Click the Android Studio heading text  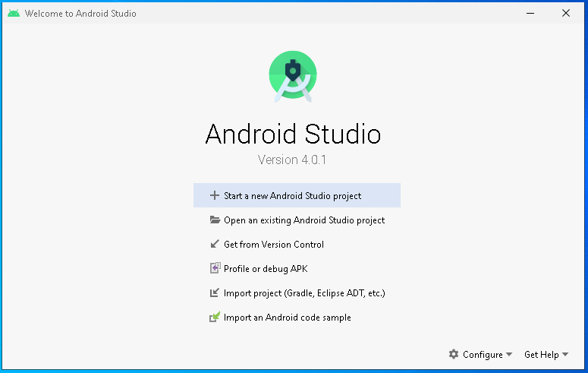(x=293, y=134)
